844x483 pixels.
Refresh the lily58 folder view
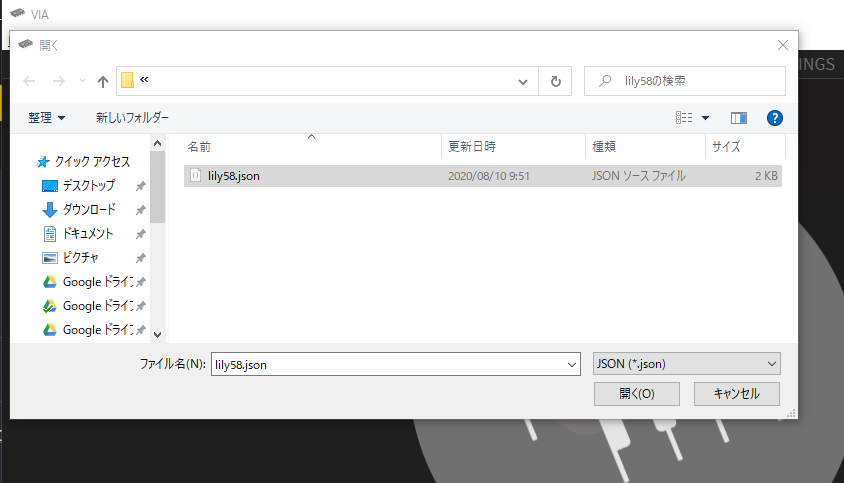(555, 81)
